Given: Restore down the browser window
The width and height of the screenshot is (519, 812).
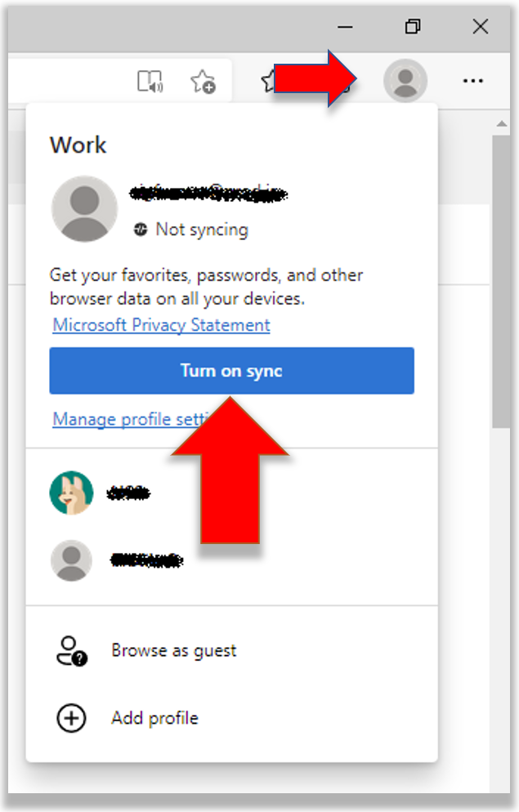Looking at the screenshot, I should [413, 26].
